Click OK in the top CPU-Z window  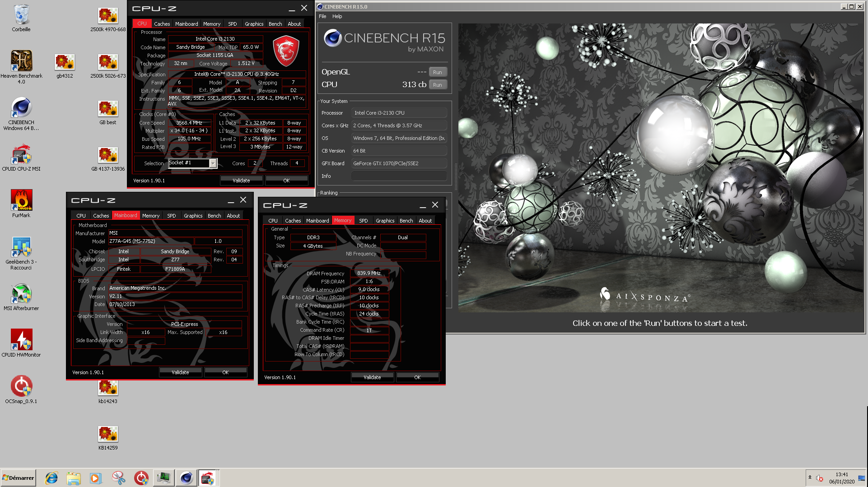[x=286, y=181]
